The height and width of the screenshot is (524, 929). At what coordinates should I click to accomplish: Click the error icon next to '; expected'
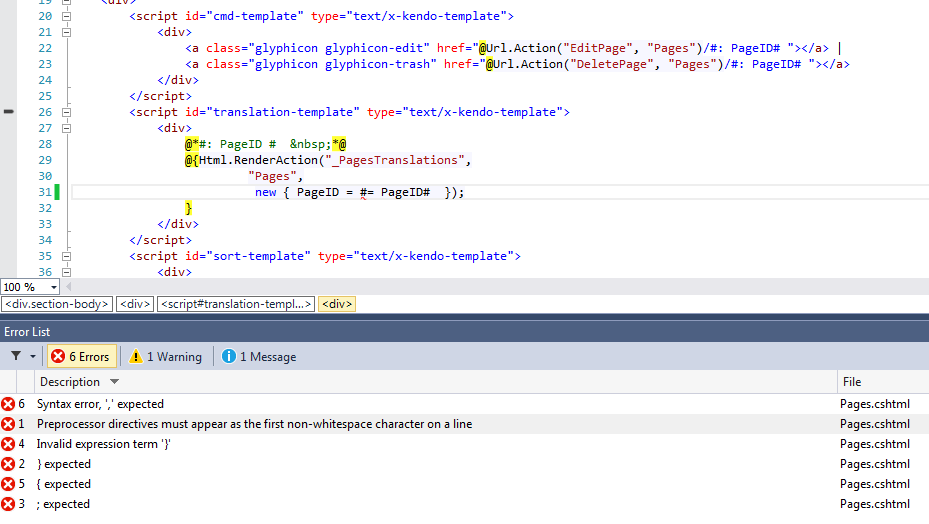tap(8, 504)
